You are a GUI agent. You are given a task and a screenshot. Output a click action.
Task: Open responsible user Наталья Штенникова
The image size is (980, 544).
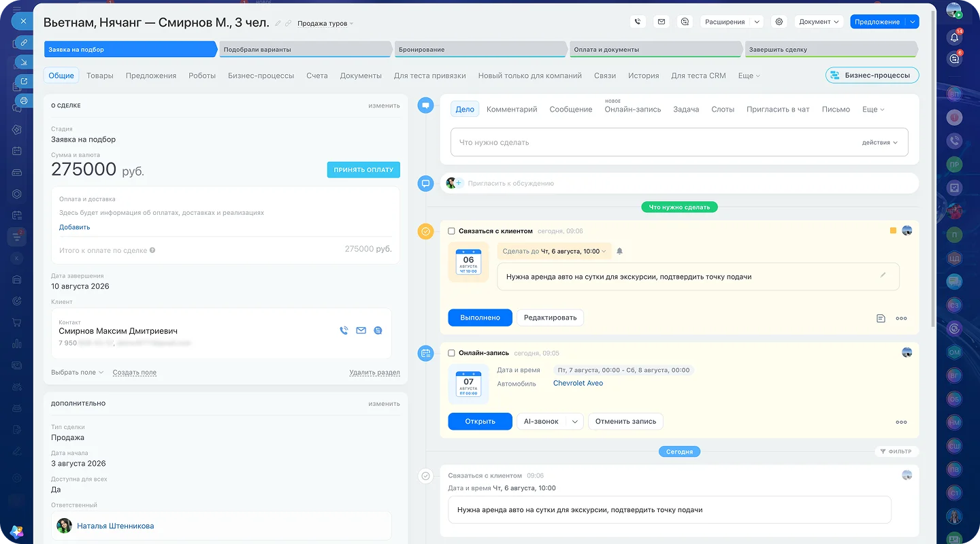tap(115, 526)
